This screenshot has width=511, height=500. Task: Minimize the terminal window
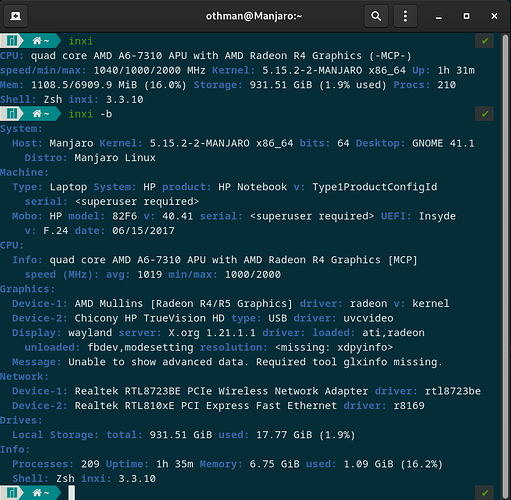[x=439, y=16]
